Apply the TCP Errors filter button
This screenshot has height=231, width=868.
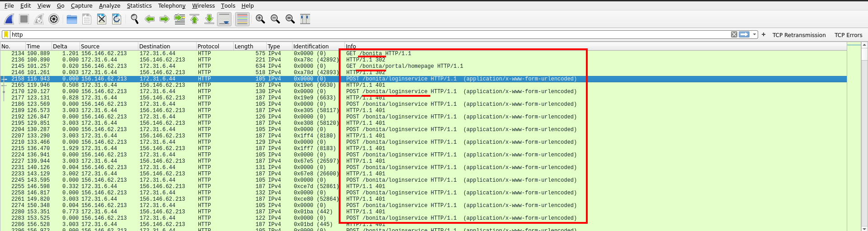click(x=848, y=35)
